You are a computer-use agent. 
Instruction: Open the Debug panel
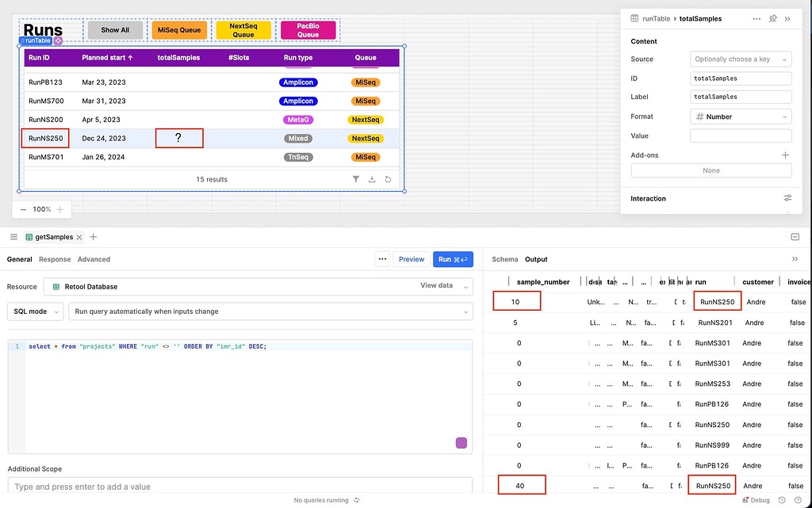coord(756,500)
